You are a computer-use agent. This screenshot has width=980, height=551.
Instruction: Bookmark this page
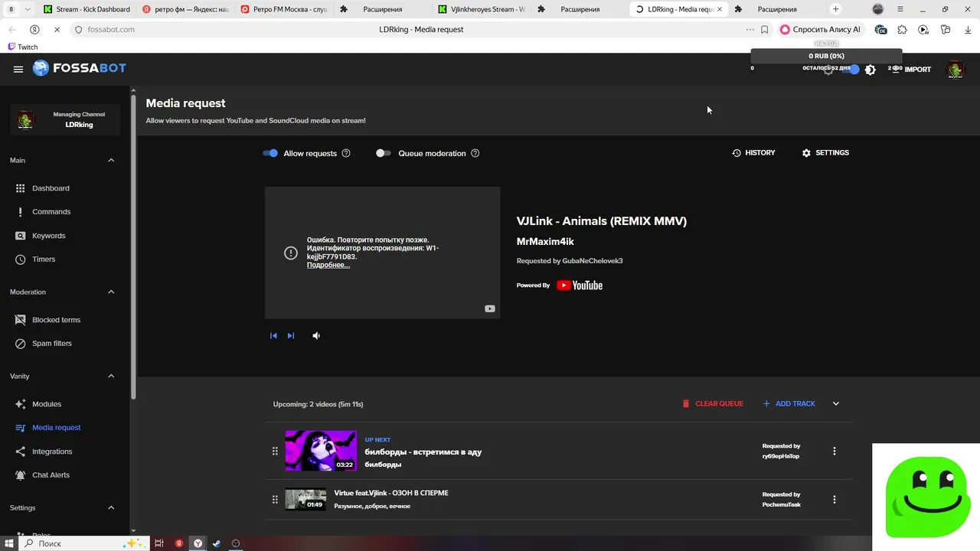pyautogui.click(x=765, y=29)
